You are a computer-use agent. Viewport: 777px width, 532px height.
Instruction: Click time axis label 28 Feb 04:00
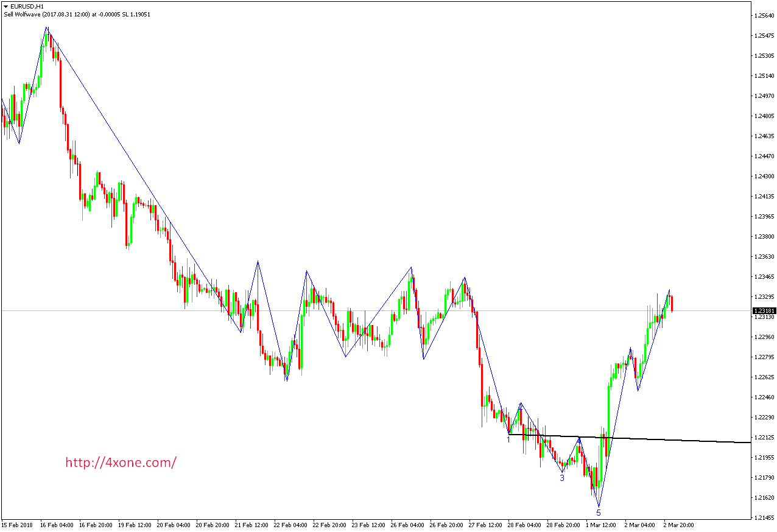525,525
